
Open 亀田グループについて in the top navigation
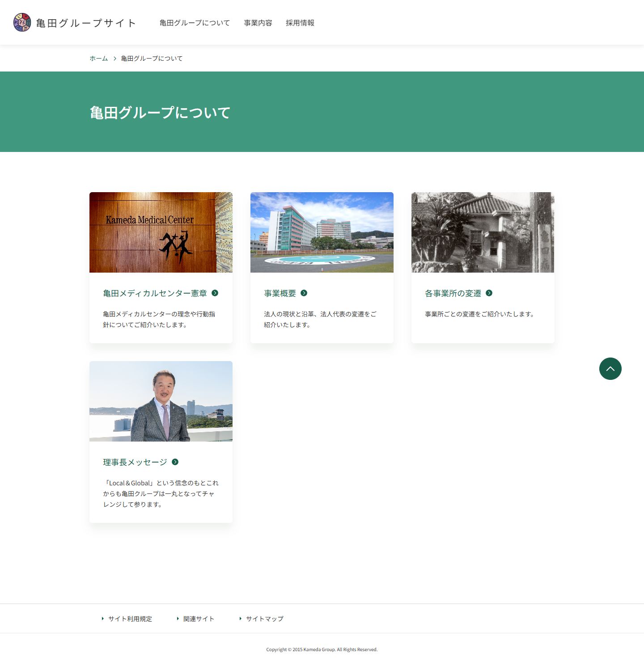click(195, 23)
